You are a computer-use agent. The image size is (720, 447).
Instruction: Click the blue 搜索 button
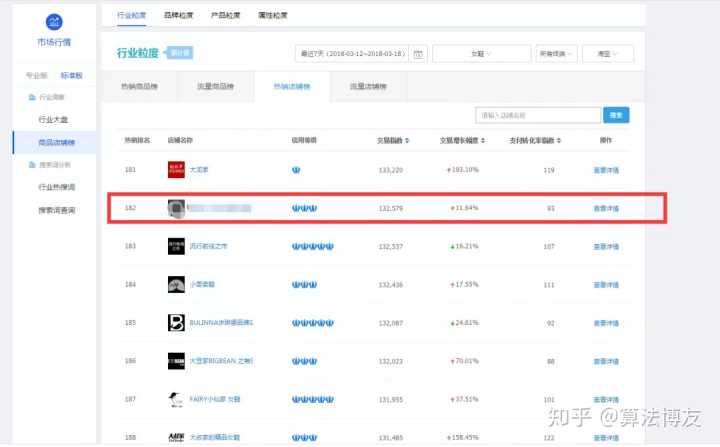pyautogui.click(x=617, y=115)
